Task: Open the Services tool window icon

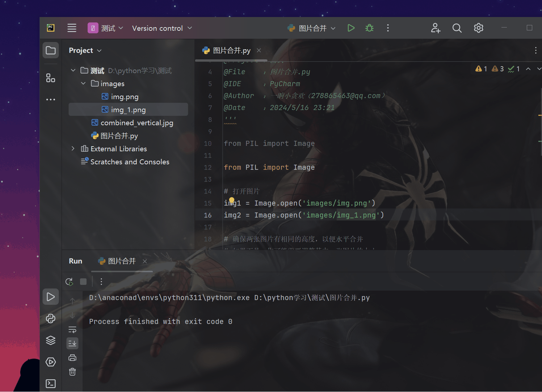Action: [51, 362]
